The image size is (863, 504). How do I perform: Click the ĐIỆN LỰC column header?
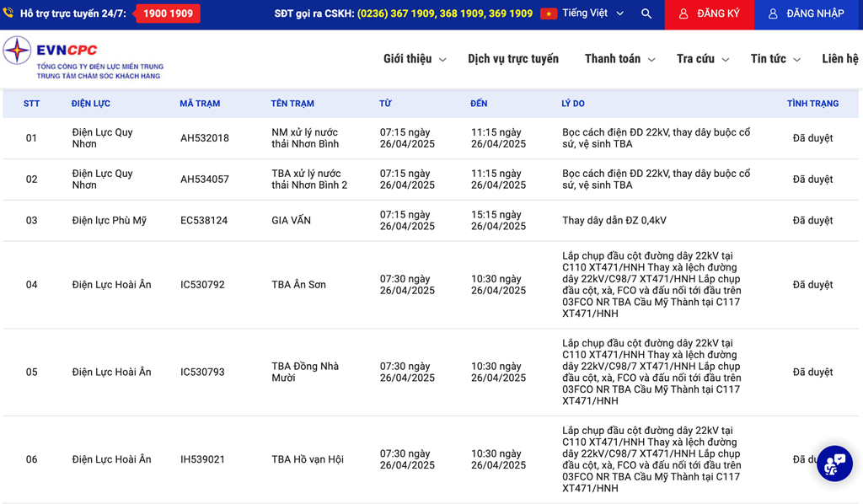[91, 104]
